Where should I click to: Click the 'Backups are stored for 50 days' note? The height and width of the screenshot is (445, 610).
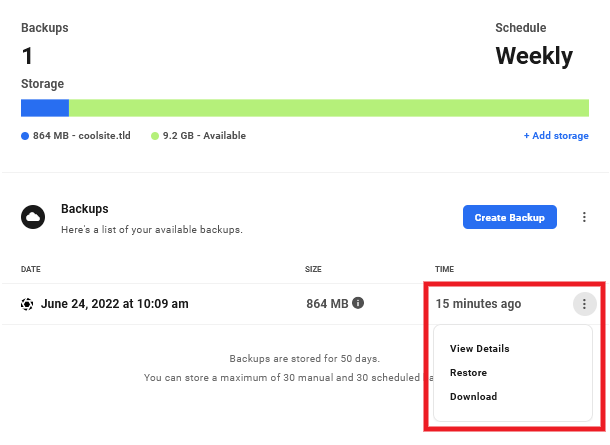pyautogui.click(x=305, y=359)
